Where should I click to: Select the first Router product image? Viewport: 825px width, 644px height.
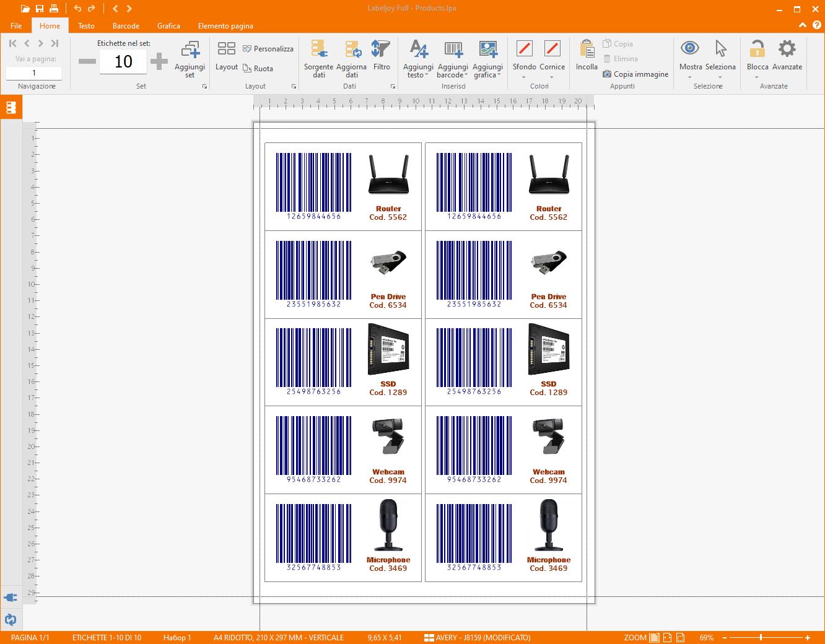coord(388,175)
